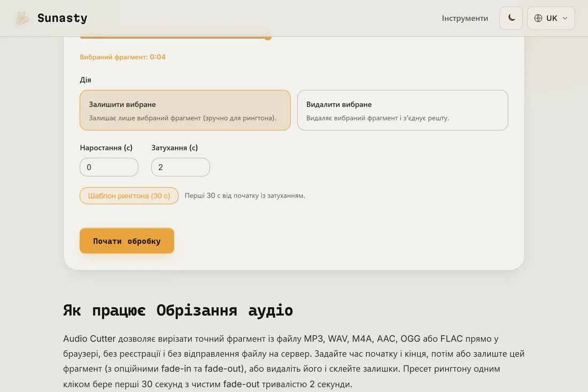The width and height of the screenshot is (588, 392).
Task: Focus the Наростання (с) input field
Action: [109, 167]
